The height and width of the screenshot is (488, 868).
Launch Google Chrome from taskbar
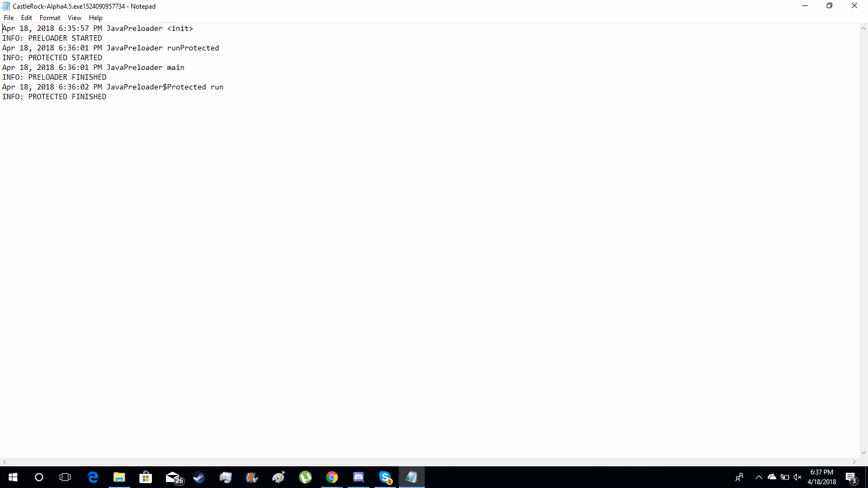pyautogui.click(x=332, y=477)
